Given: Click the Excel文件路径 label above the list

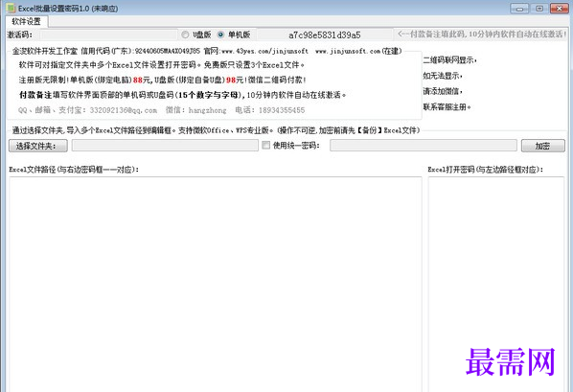Looking at the screenshot, I should point(74,170).
